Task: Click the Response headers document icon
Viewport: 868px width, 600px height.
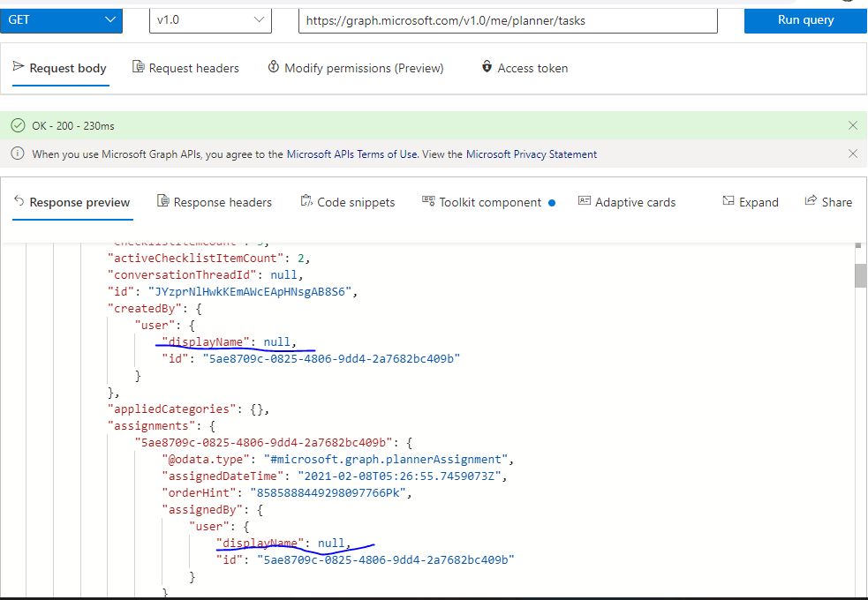Action: pyautogui.click(x=162, y=201)
